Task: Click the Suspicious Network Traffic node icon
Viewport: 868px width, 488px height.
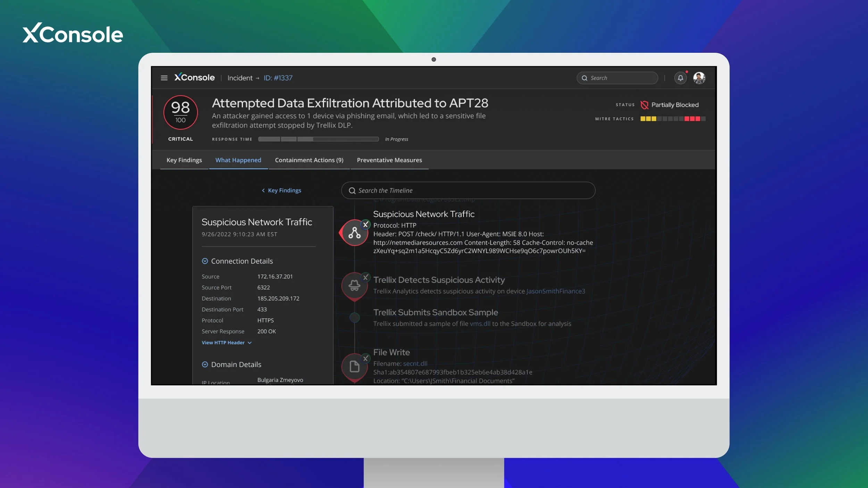Action: tap(354, 233)
